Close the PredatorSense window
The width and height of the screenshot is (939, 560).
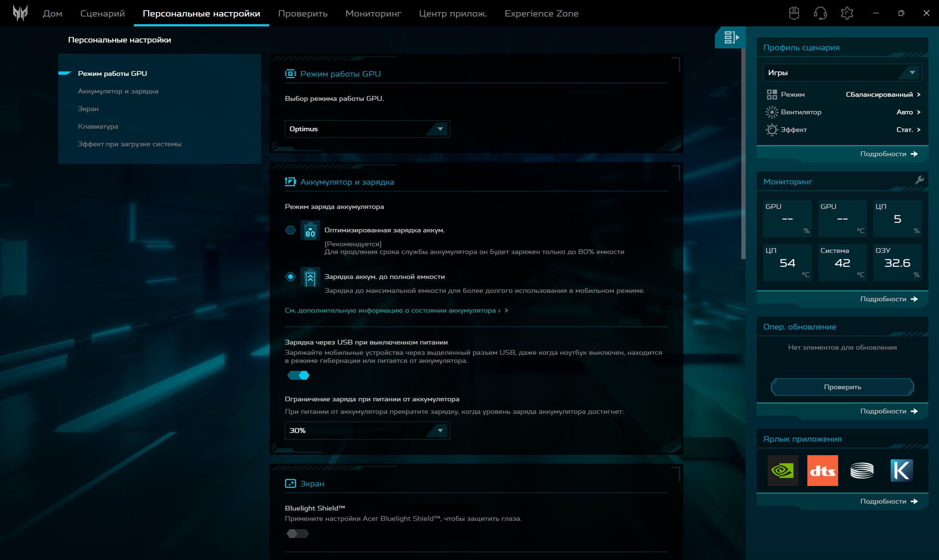[926, 13]
